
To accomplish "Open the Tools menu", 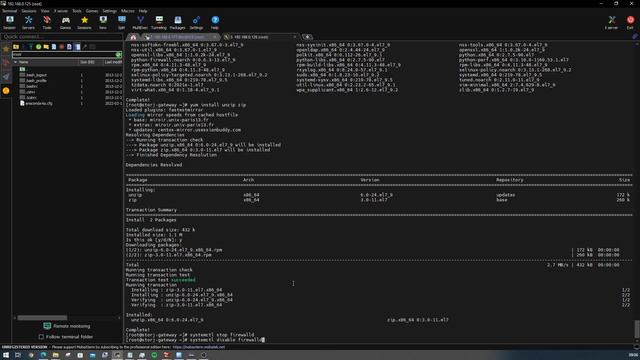I will (x=77, y=11).
